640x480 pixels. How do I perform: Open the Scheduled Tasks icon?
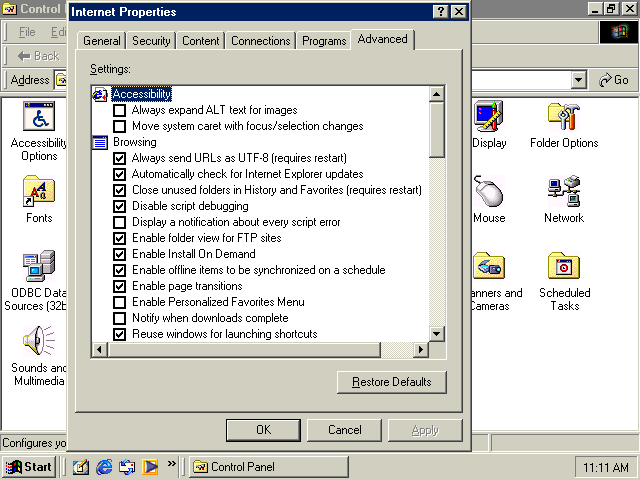[564, 266]
